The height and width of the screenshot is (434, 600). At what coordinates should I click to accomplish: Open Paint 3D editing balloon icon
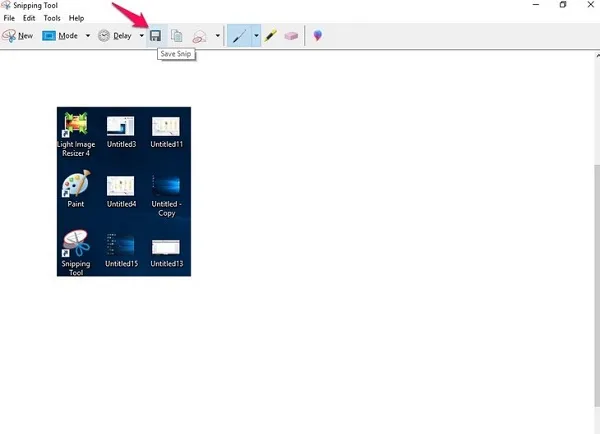[x=318, y=35]
